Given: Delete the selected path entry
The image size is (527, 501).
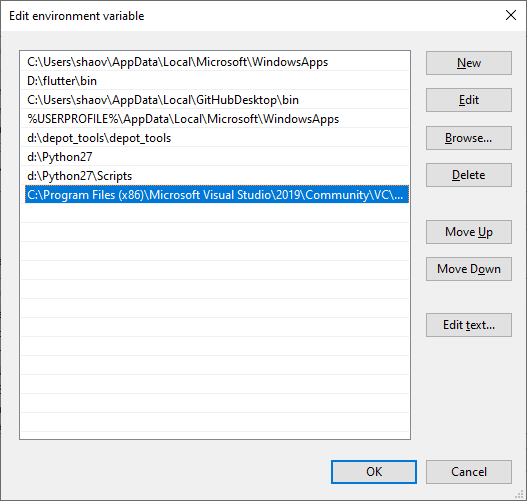Looking at the screenshot, I should [469, 175].
